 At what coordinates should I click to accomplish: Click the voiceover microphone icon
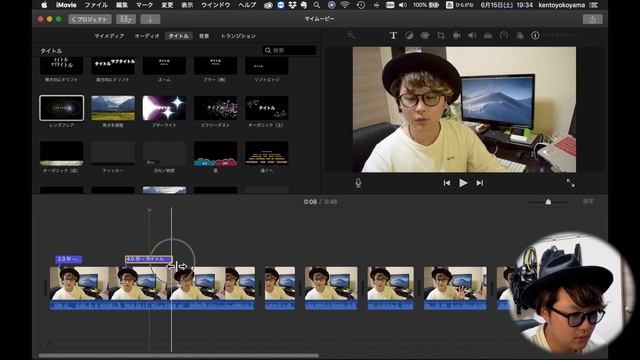click(x=358, y=183)
